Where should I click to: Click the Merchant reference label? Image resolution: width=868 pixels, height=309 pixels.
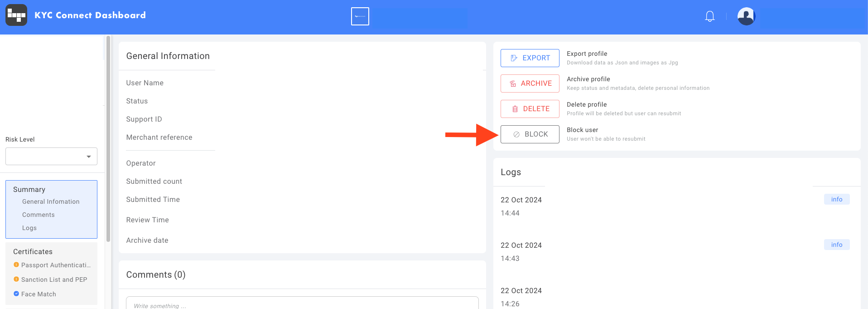tap(159, 137)
